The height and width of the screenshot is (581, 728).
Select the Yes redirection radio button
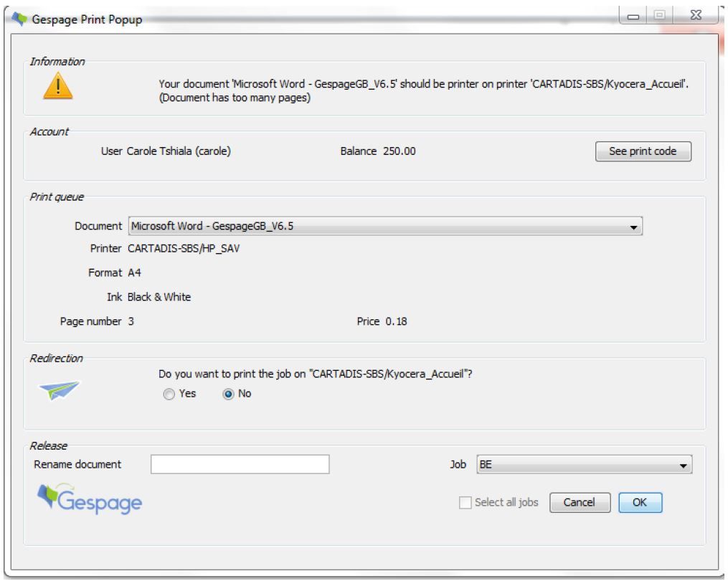point(169,395)
